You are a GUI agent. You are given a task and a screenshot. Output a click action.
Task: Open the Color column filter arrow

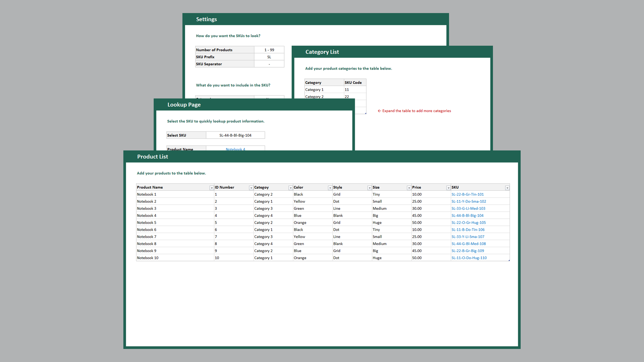tap(330, 188)
